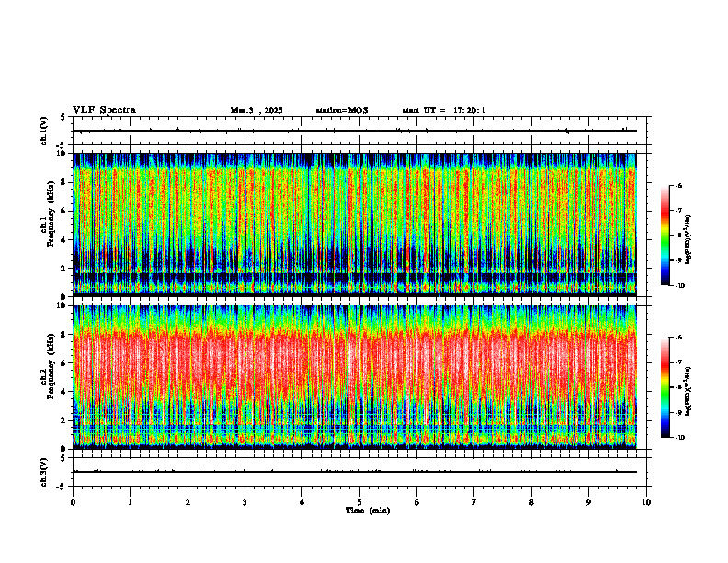This screenshot has height=563, width=728.
Task: Click the "station=MOS" header text
Action: [342, 110]
